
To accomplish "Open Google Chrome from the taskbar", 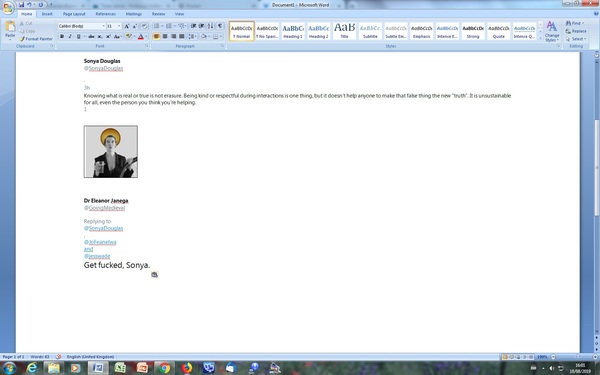I will coord(165,368).
